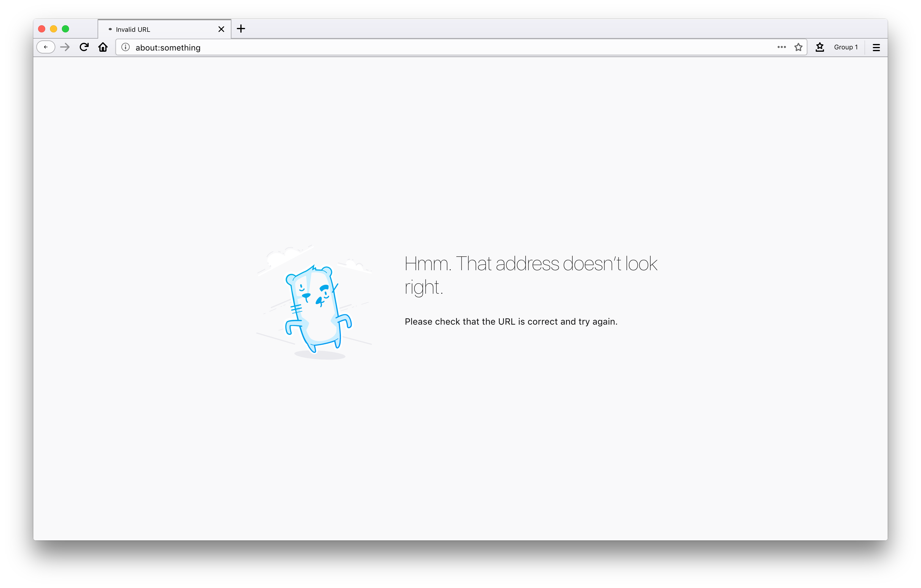Click the yellow minimize window button

54,29
